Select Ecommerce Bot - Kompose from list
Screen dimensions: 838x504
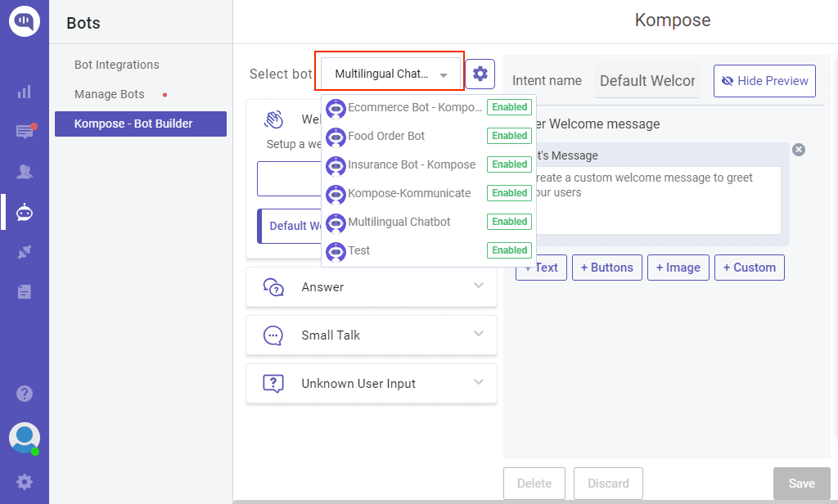click(x=429, y=107)
